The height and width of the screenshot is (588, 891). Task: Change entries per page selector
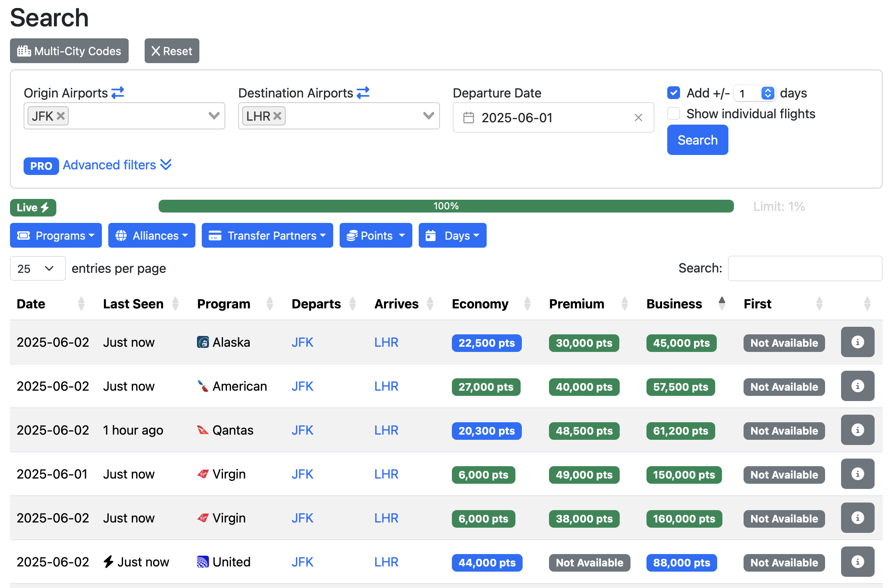pos(38,268)
